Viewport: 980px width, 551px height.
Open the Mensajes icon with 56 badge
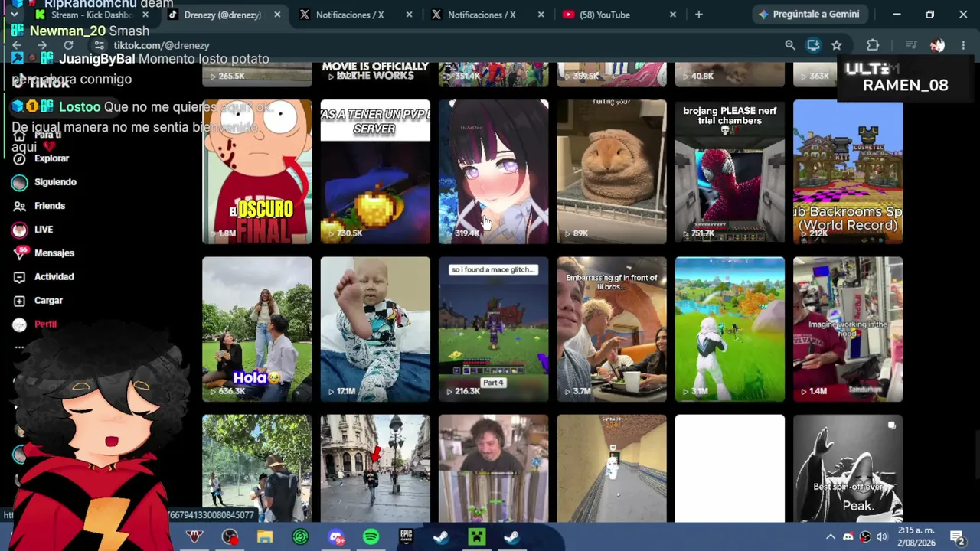pos(20,253)
